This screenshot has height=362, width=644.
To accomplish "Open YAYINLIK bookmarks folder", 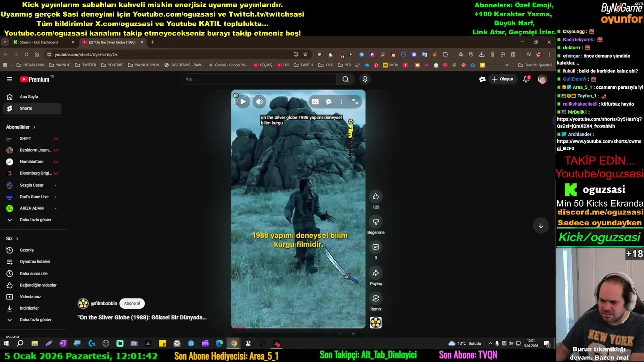I will tap(59, 65).
